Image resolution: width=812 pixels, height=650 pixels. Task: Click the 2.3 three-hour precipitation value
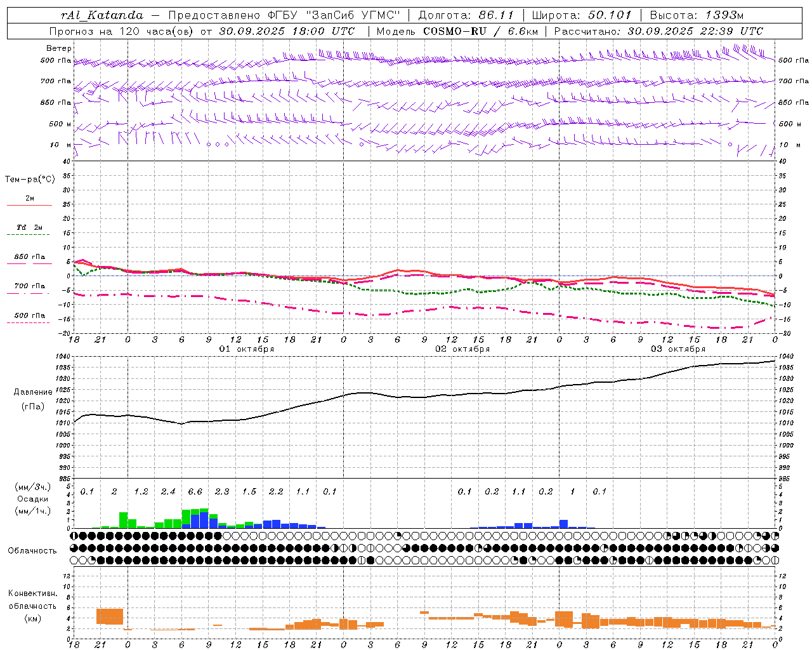point(222,492)
